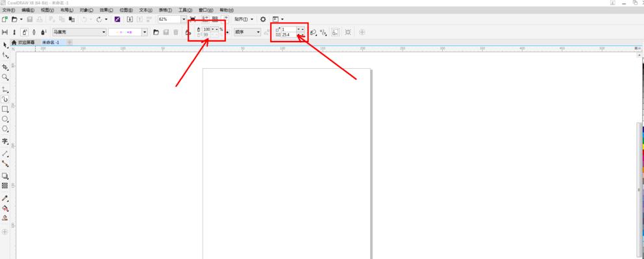Toggle the Pressure pen mode
Viewport: 644px width, 259px height.
(43, 32)
